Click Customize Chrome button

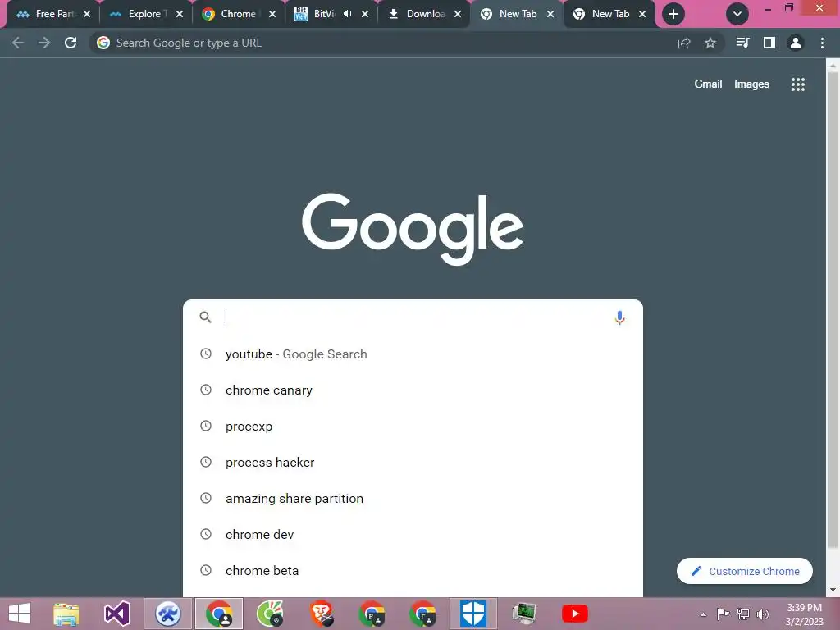click(745, 571)
